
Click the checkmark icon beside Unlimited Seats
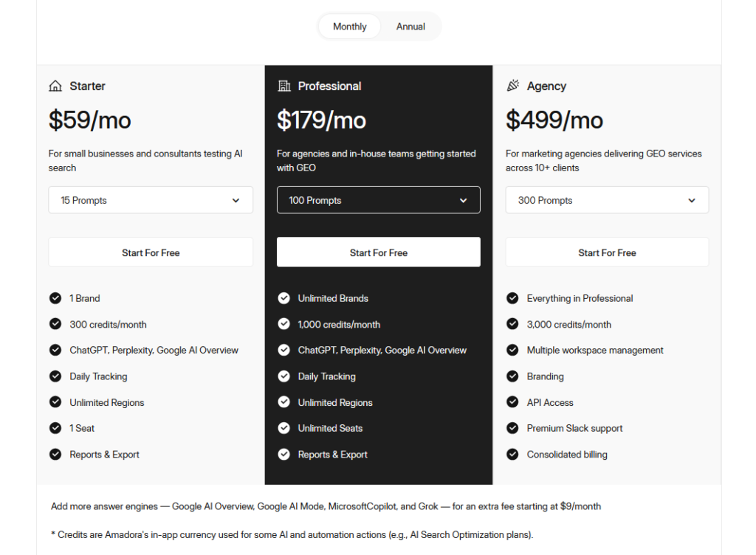pos(284,428)
